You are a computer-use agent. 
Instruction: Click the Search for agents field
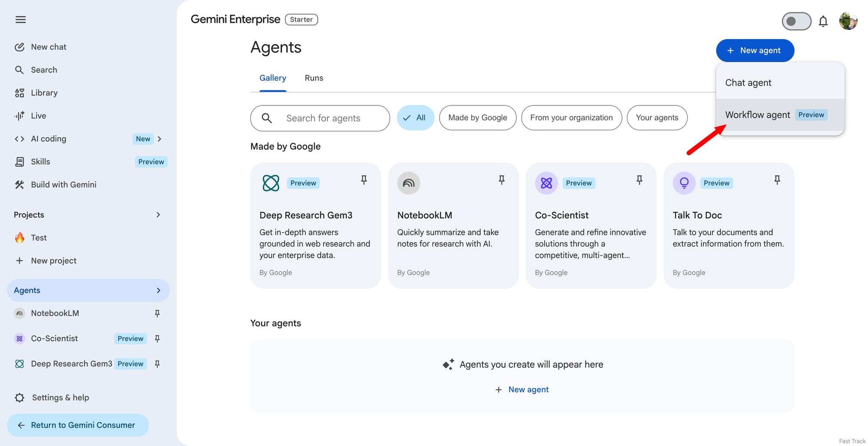pos(320,118)
